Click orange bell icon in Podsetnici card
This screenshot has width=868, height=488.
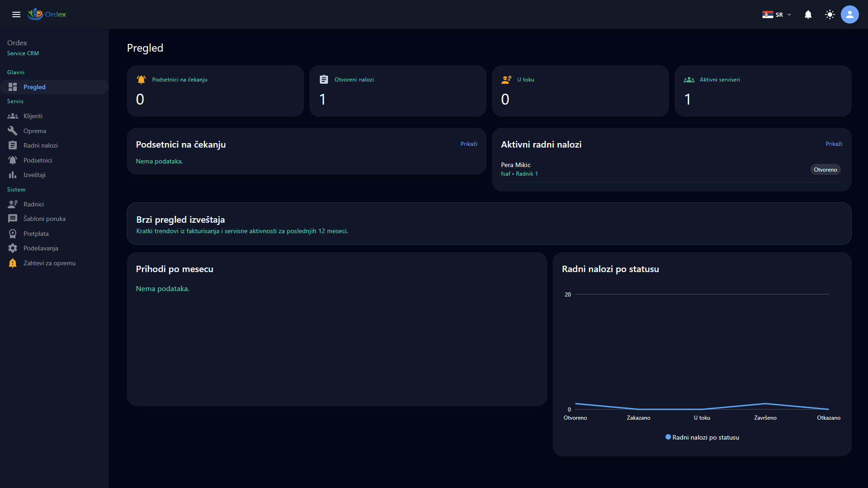pyautogui.click(x=141, y=80)
